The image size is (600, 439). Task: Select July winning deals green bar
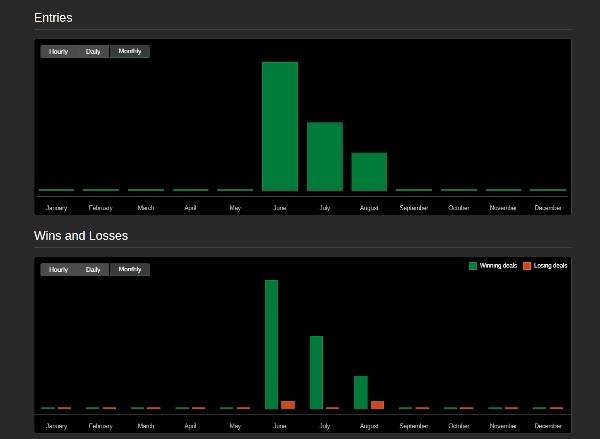point(316,372)
